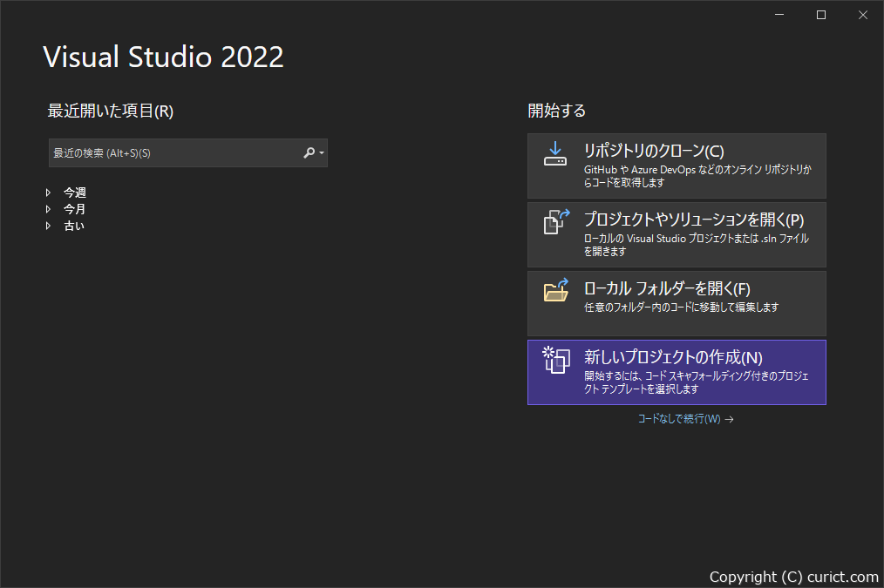Click the Visual Studio 2022 logo text

pyautogui.click(x=162, y=57)
